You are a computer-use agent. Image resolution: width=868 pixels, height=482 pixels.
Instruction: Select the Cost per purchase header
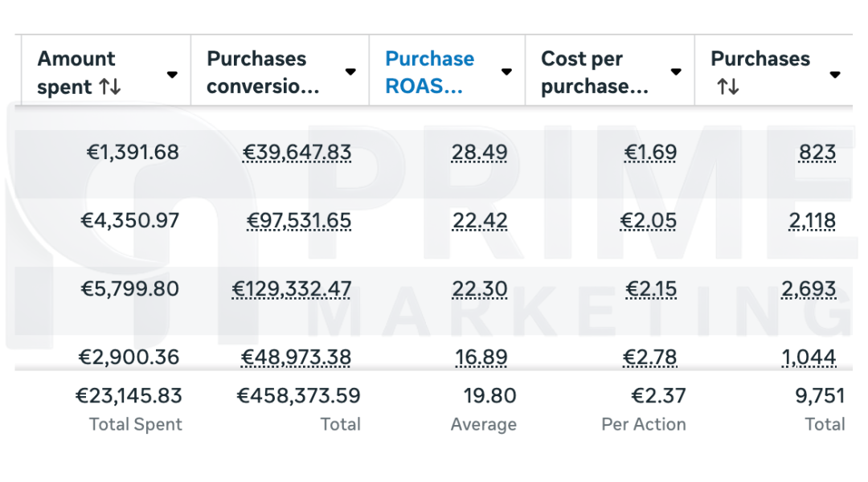pyautogui.click(x=594, y=72)
